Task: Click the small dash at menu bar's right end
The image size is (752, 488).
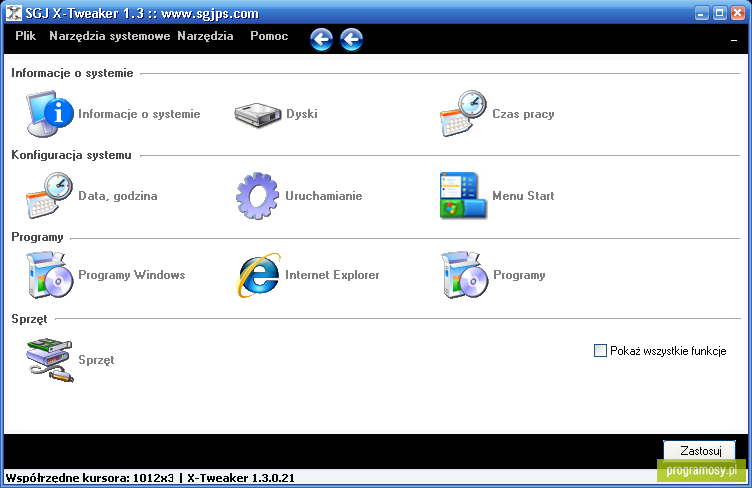Action: pos(734,41)
